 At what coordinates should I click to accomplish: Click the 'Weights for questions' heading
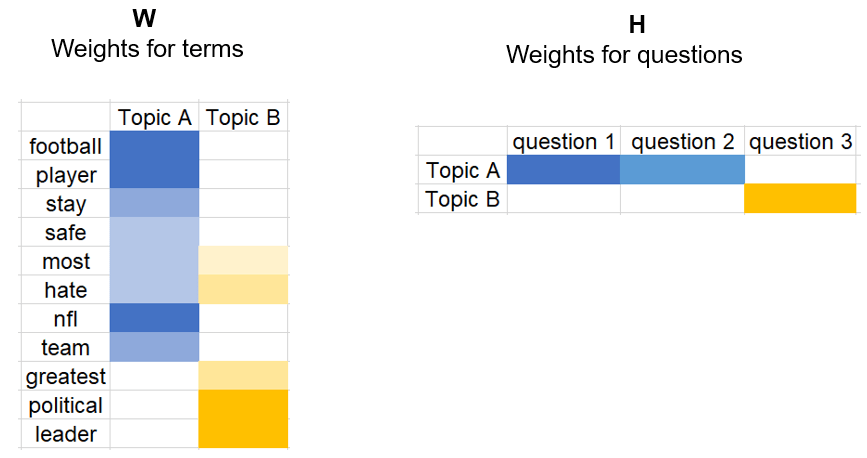tap(624, 55)
